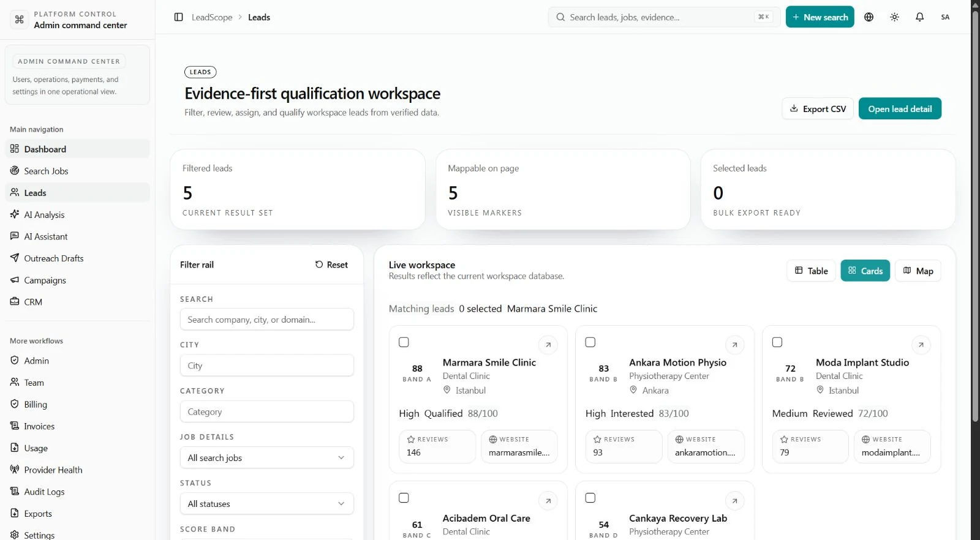
Task: Switch theme with the sun icon
Action: tap(894, 17)
